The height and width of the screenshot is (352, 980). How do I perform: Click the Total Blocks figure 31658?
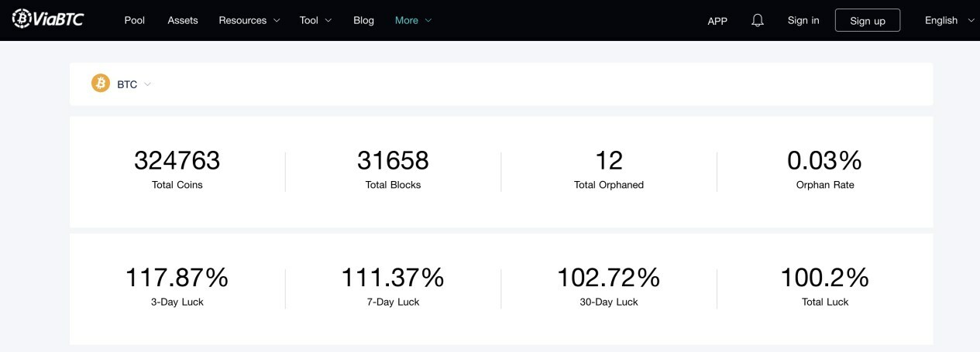(x=393, y=161)
